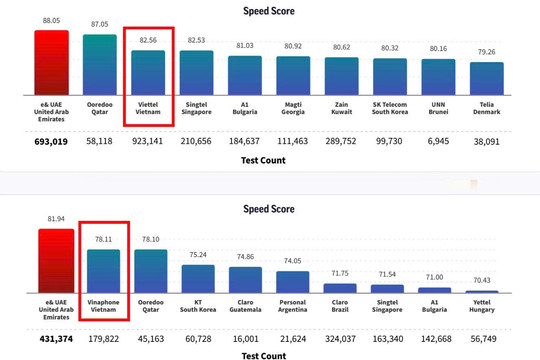This screenshot has width=540, height=360.
Task: Select the Ooredoo Qatar bar in top chart
Action: (x=100, y=64)
